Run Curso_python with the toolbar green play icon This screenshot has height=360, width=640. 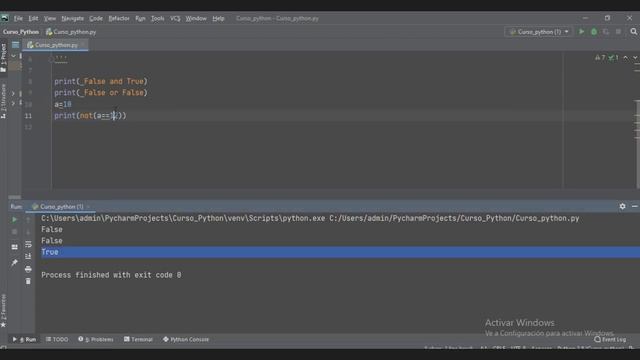coord(581,32)
